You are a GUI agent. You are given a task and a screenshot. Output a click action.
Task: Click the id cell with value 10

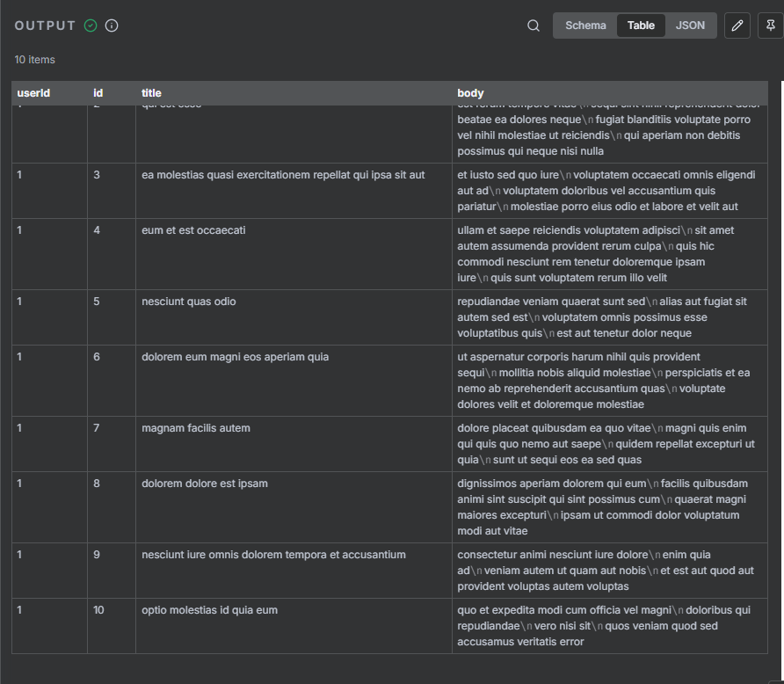[x=98, y=610]
